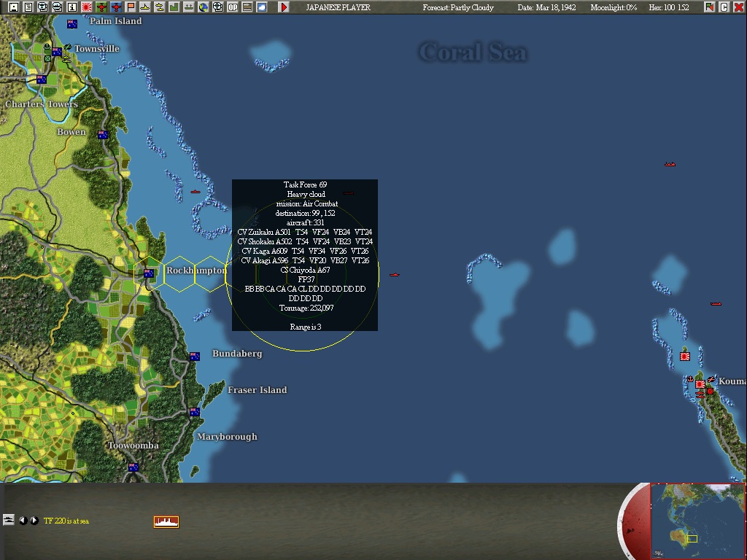Click the 'Moonlight: 0%' text

click(613, 7)
